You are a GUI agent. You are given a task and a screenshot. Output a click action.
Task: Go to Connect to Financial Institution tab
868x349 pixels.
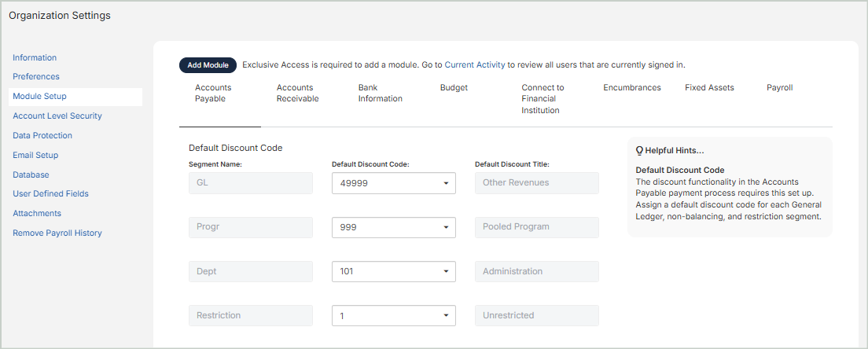click(542, 99)
